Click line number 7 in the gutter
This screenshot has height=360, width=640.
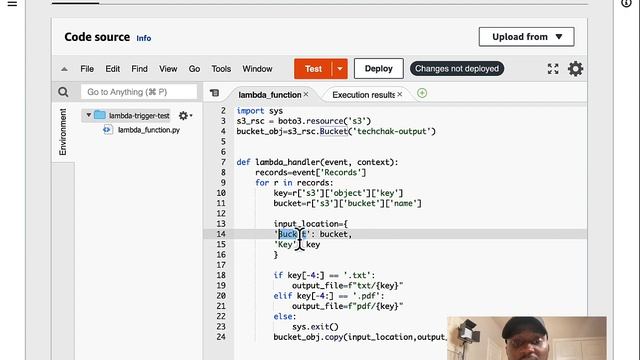[x=223, y=162]
